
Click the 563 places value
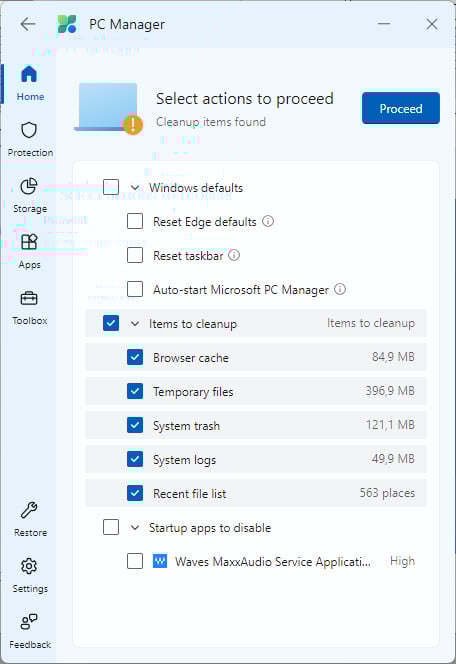coord(387,493)
